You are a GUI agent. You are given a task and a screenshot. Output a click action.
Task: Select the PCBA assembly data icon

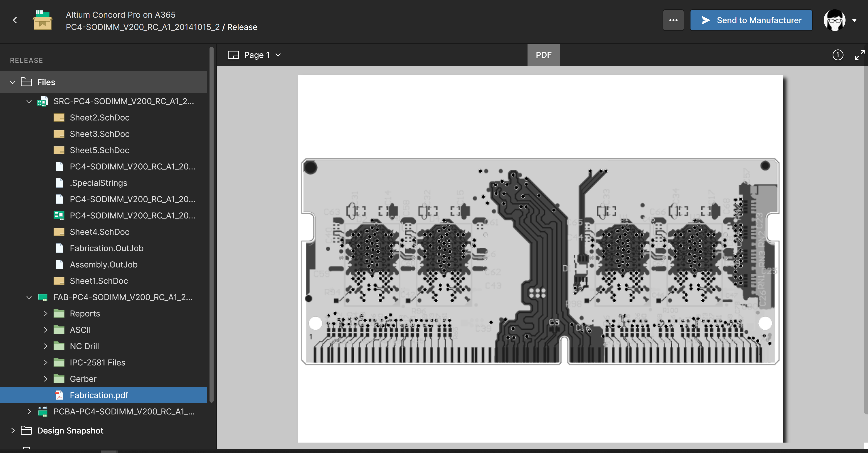coord(42,411)
